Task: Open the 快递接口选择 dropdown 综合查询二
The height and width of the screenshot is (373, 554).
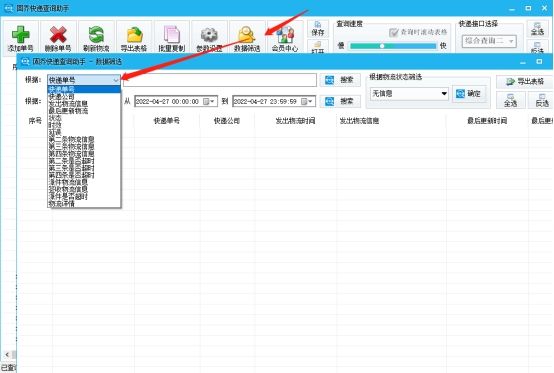Action: point(489,41)
